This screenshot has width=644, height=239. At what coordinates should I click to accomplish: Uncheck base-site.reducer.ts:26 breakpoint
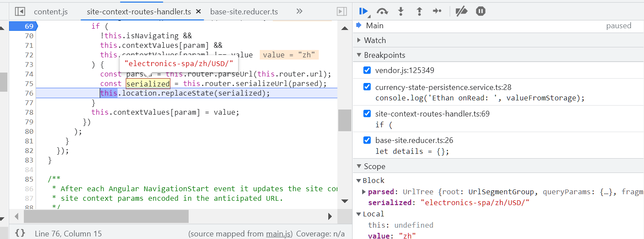tap(367, 140)
